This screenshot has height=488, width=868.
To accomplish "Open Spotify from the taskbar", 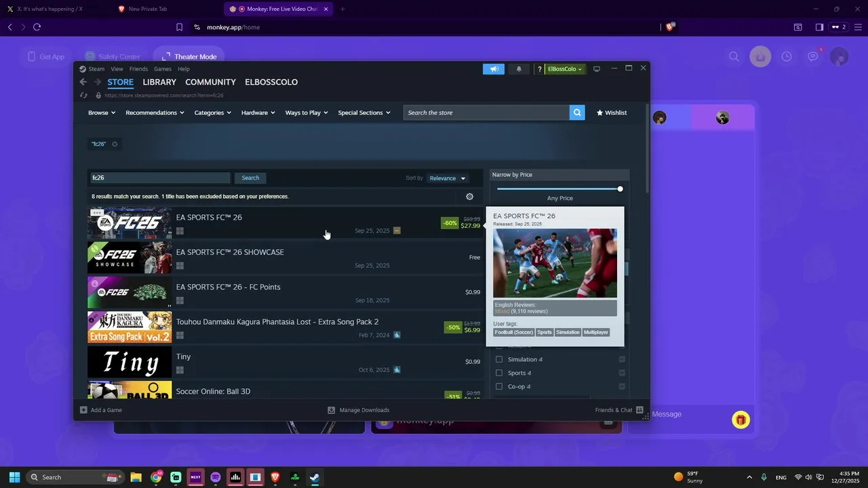I will pyautogui.click(x=216, y=477).
